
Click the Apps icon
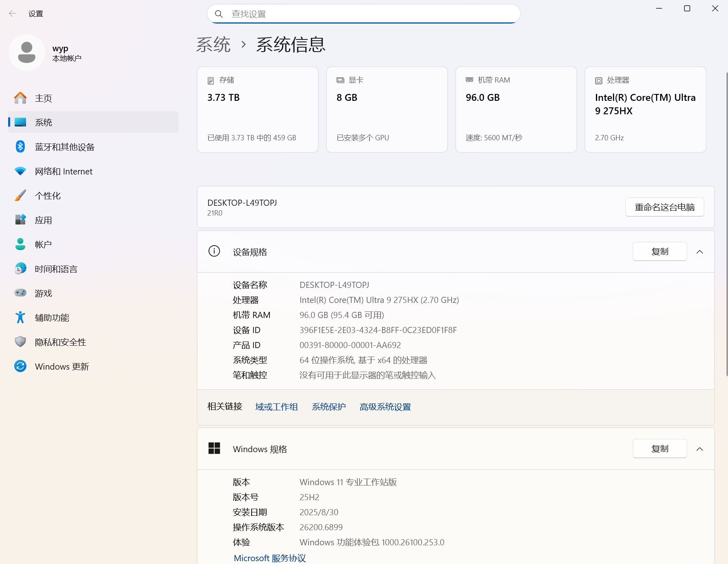tap(20, 220)
